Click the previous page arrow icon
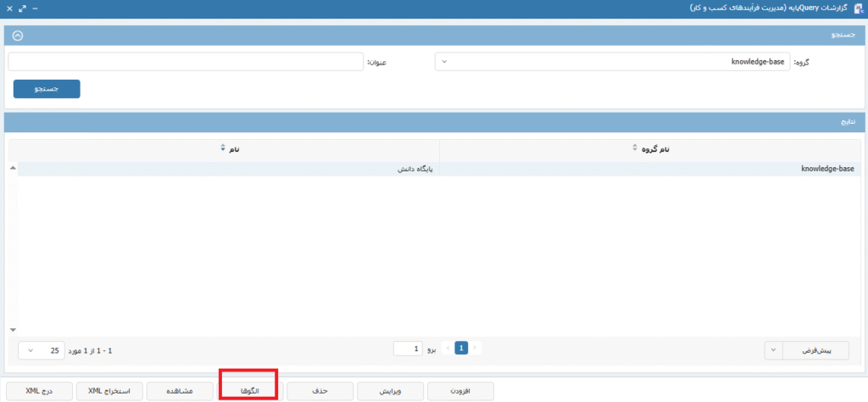The image size is (868, 402). pyautogui.click(x=476, y=349)
